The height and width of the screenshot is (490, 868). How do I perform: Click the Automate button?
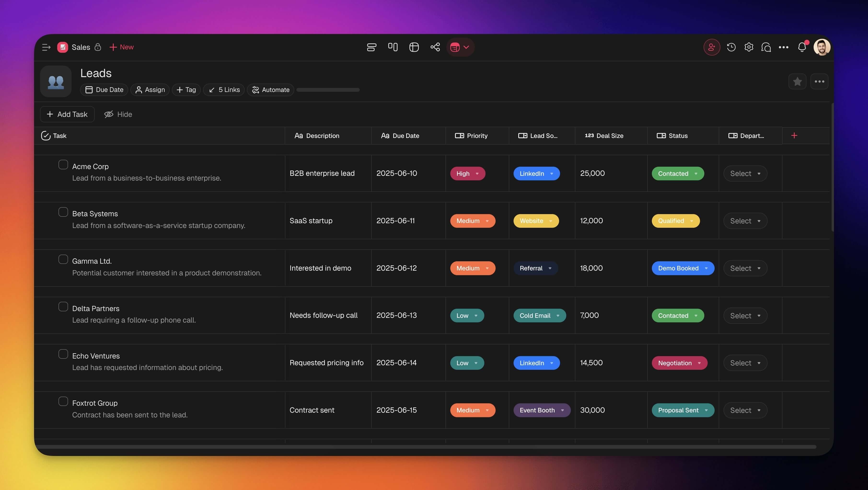click(271, 90)
